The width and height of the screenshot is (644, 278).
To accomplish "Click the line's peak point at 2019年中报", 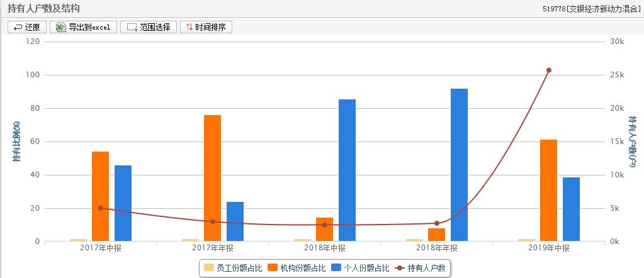I will tap(548, 70).
